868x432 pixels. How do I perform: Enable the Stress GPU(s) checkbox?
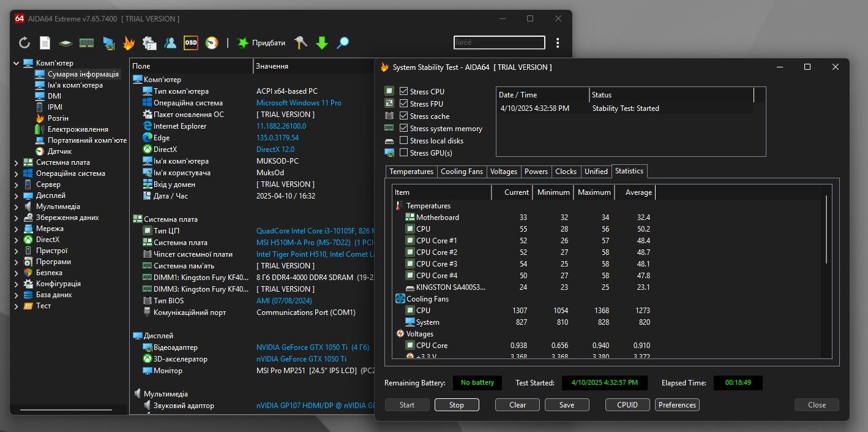click(403, 153)
